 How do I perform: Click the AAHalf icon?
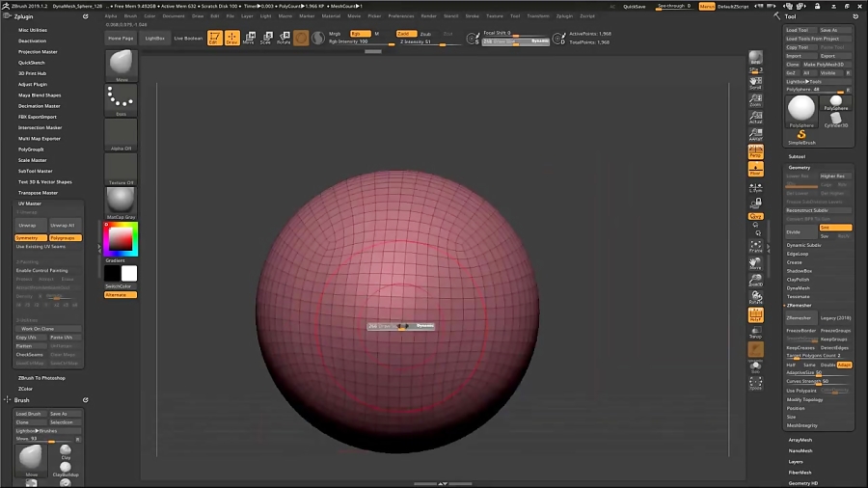point(755,134)
